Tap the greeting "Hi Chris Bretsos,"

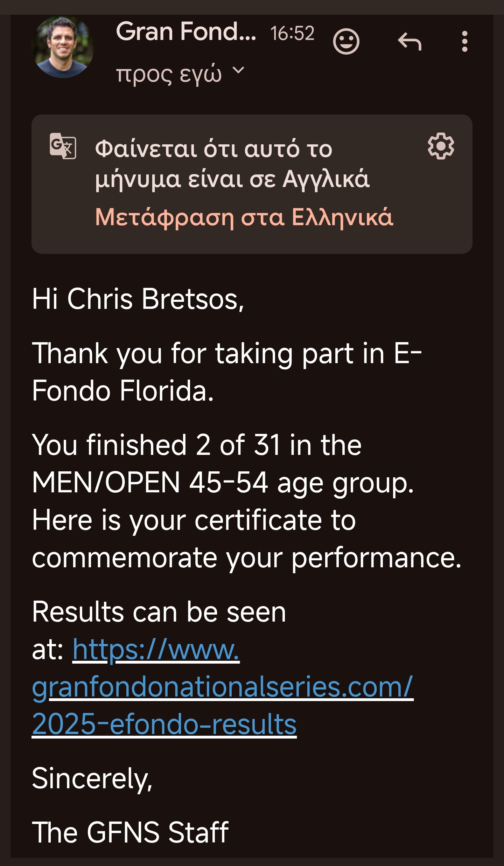coord(138,299)
